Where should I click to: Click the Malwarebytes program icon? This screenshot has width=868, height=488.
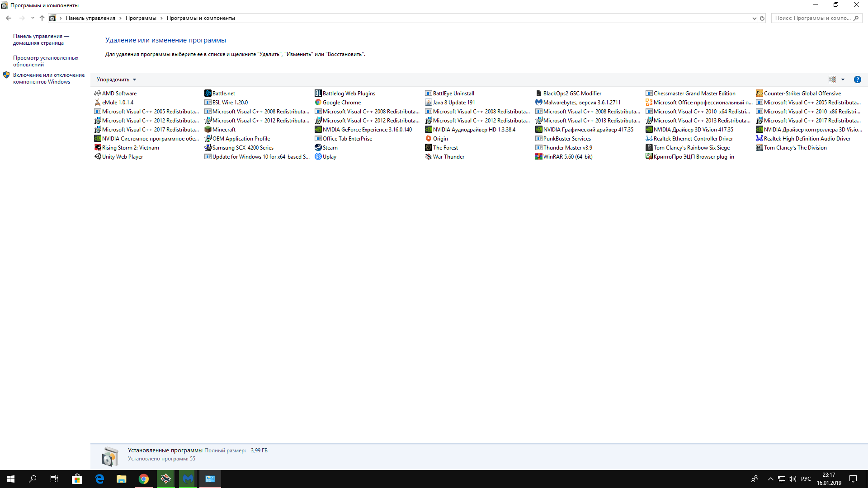(539, 103)
